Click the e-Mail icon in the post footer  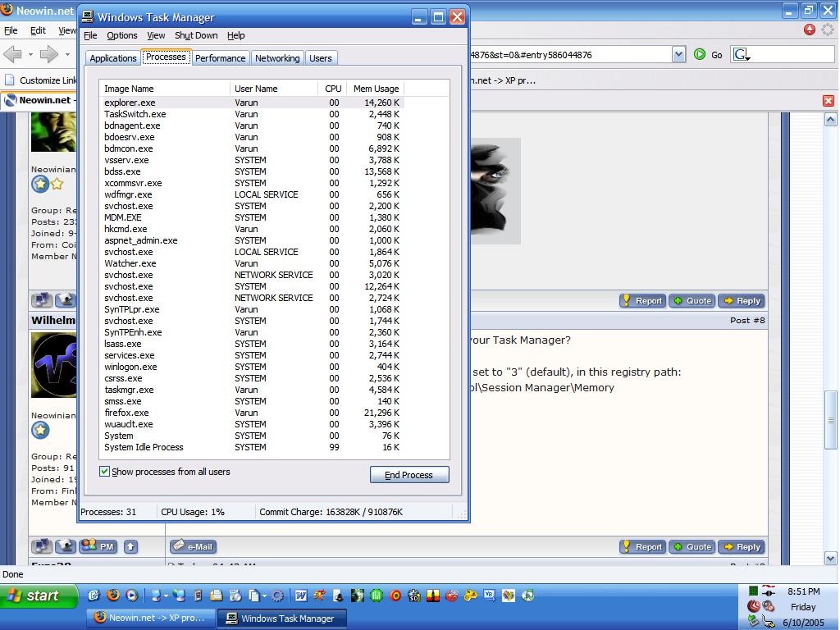(194, 546)
